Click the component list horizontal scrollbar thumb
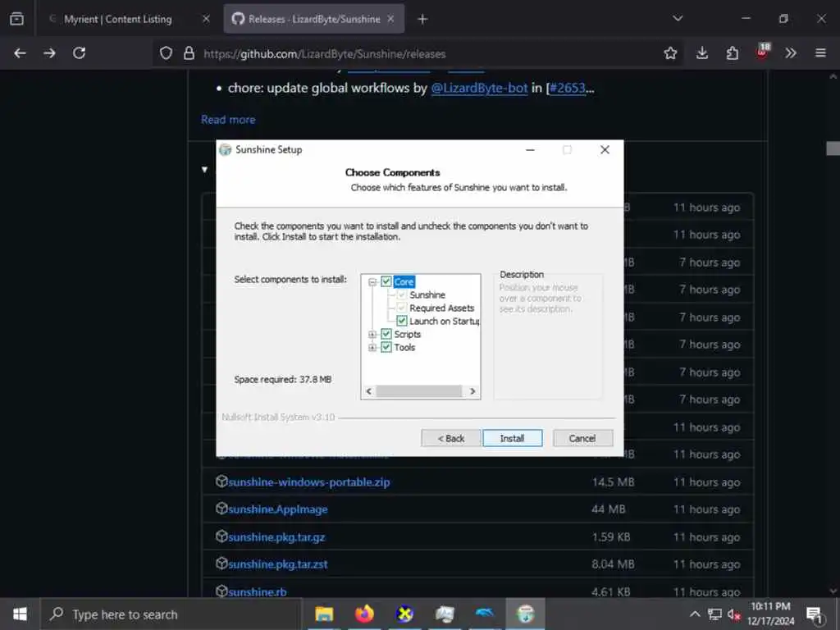Image resolution: width=840 pixels, height=630 pixels. 419,391
